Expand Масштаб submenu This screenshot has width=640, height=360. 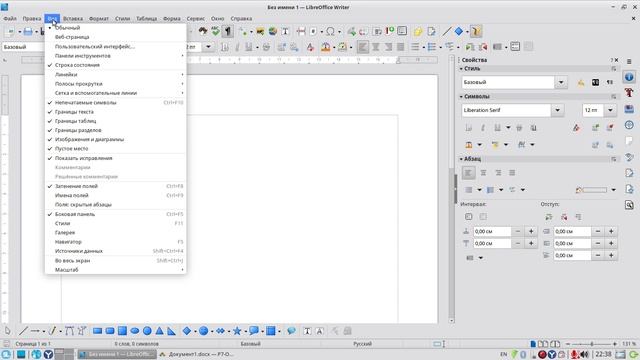[x=116, y=270]
